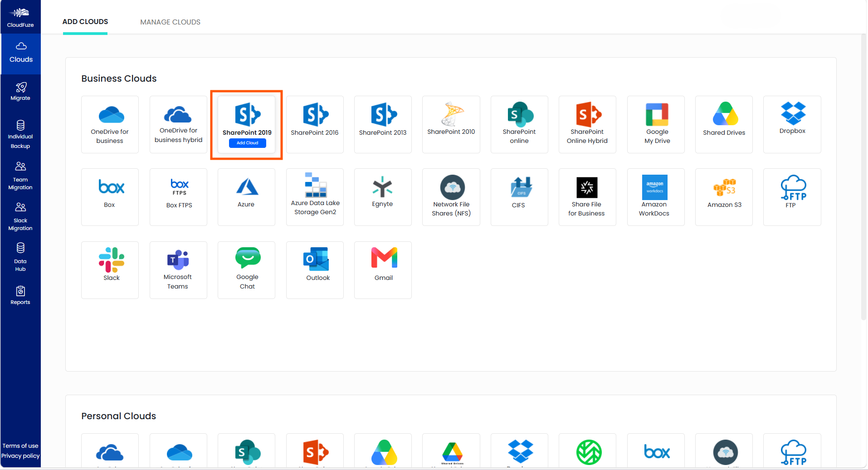Image resolution: width=868 pixels, height=470 pixels.
Task: Switch to the ADD CLOUDS tab
Action: pyautogui.click(x=85, y=22)
